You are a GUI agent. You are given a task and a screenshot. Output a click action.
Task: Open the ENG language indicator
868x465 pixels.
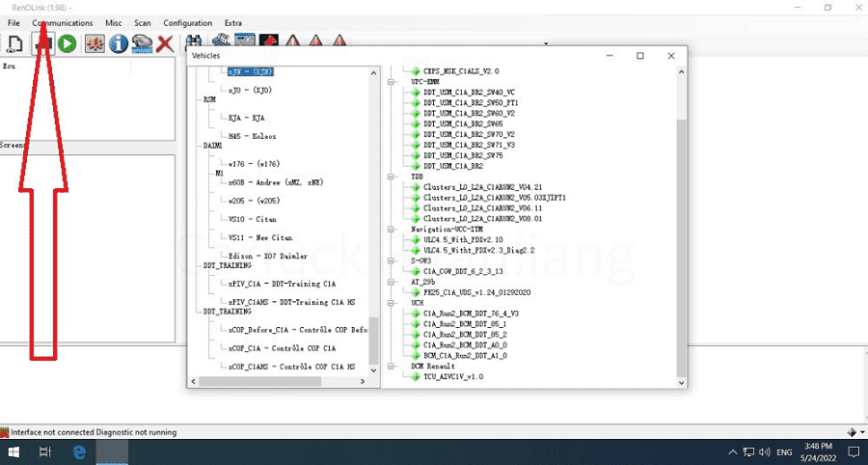point(784,452)
